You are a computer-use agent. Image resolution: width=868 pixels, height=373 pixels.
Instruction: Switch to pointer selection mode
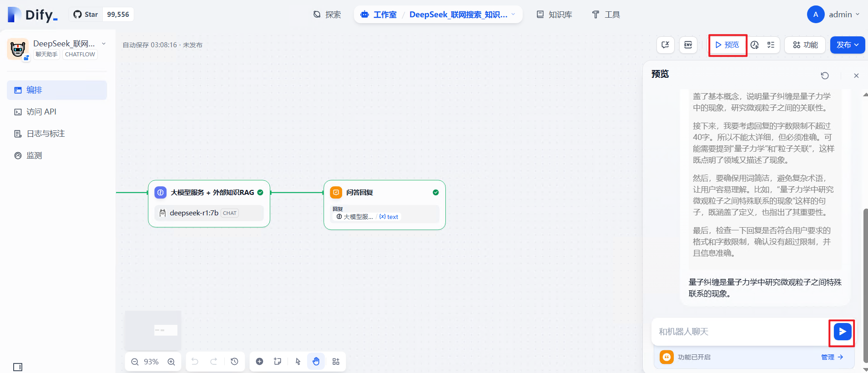point(298,362)
